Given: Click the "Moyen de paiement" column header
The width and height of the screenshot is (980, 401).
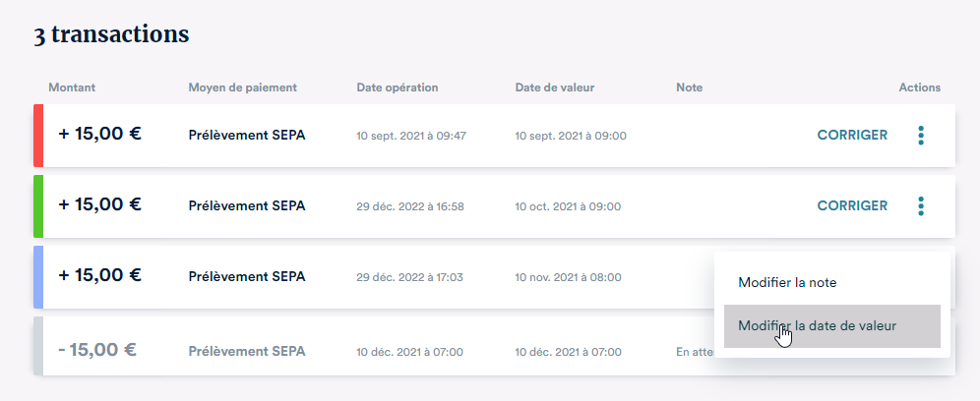Looking at the screenshot, I should coord(242,87).
